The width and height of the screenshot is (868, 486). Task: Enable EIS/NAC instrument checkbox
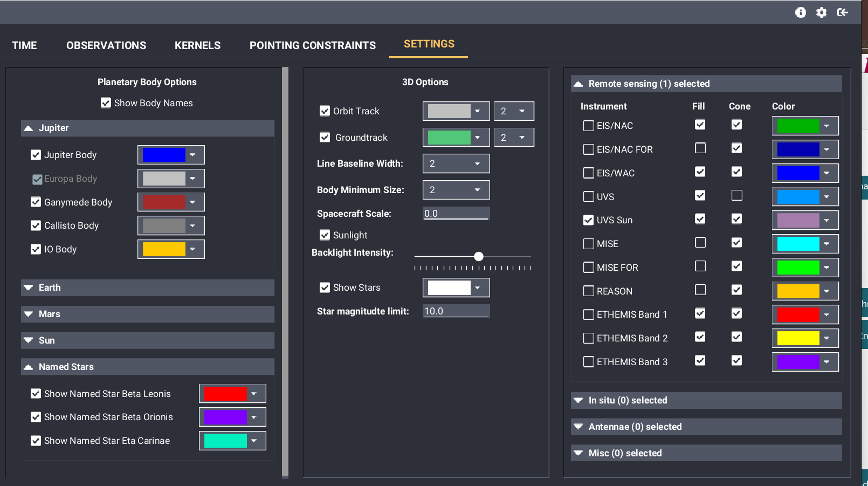click(x=589, y=126)
